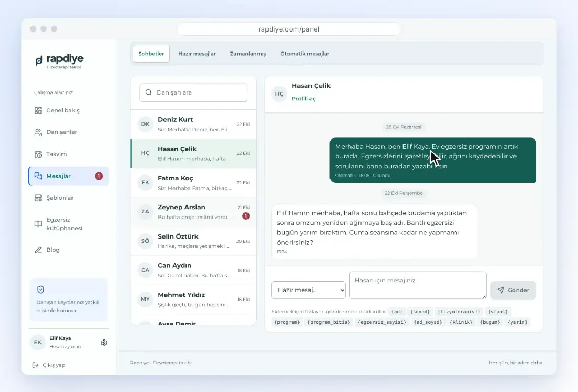Click the Danışanlar people icon
This screenshot has height=392, width=578.
click(38, 132)
